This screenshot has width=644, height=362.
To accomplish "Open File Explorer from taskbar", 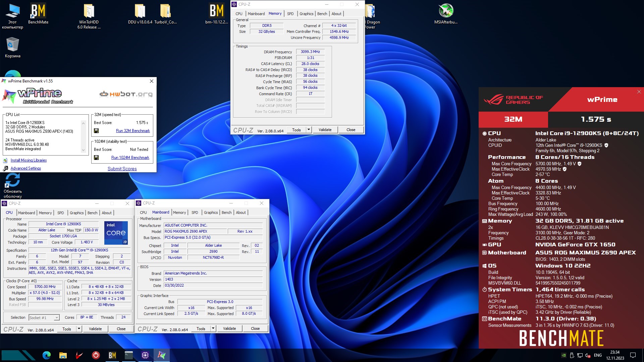I will point(63,355).
